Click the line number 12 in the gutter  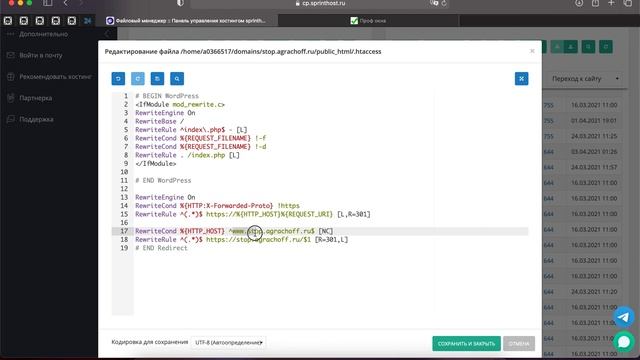[124, 189]
